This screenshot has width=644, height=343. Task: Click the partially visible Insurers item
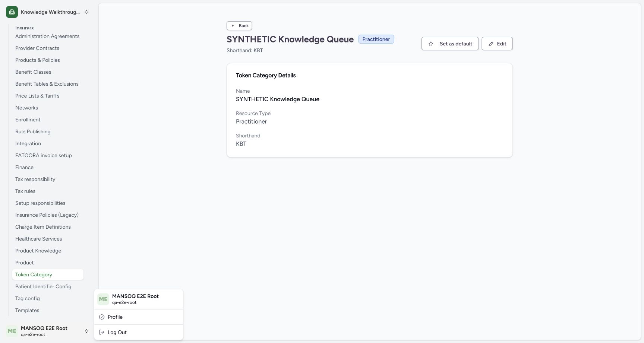(x=25, y=28)
